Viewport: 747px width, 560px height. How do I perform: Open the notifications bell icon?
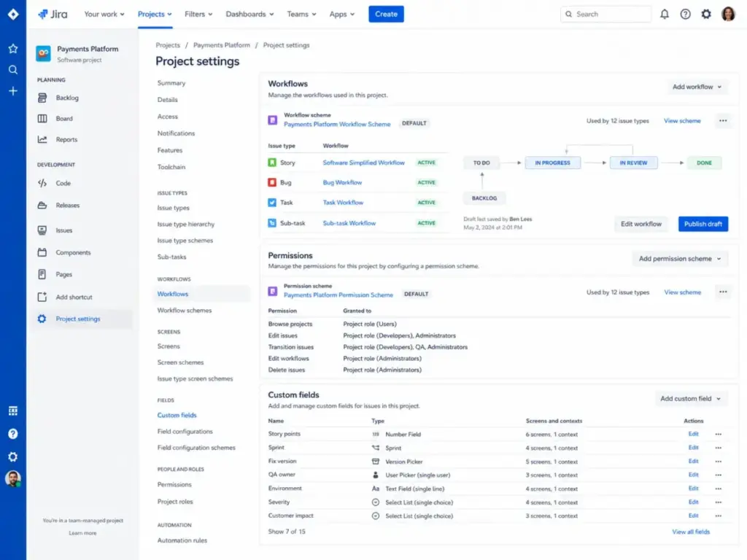(x=664, y=15)
